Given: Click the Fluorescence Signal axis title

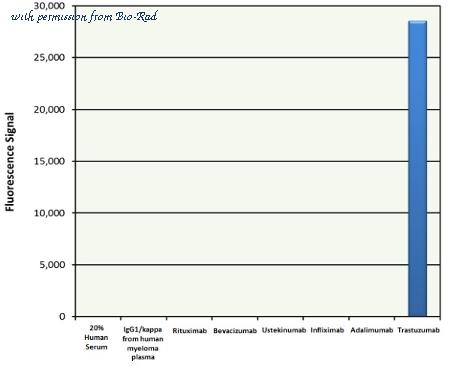Looking at the screenshot, I should pos(10,162).
